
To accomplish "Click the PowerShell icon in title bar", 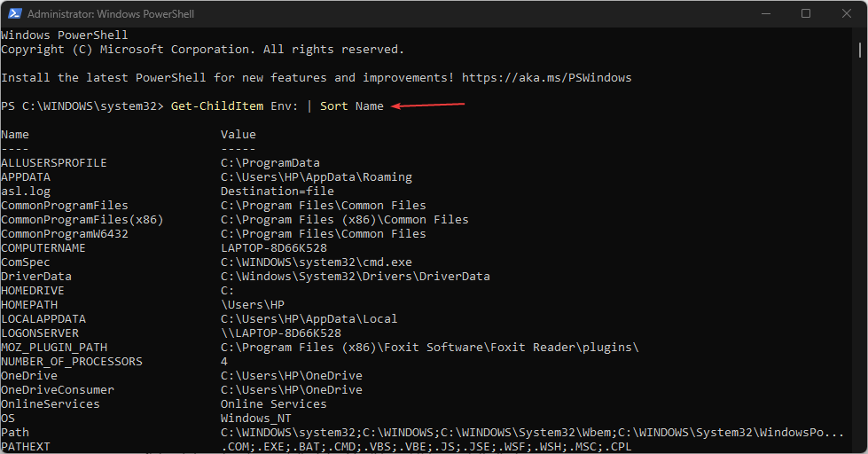I will (x=13, y=13).
